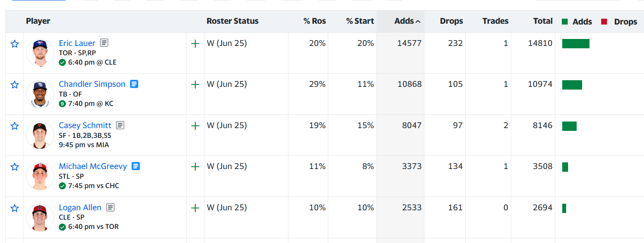
Task: Open Eric Lauer player notes icon
Action: [104, 43]
